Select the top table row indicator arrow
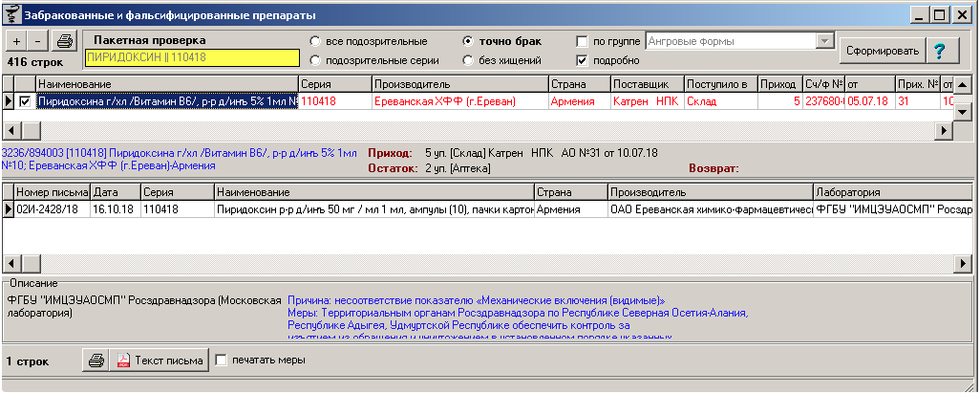 [9, 101]
